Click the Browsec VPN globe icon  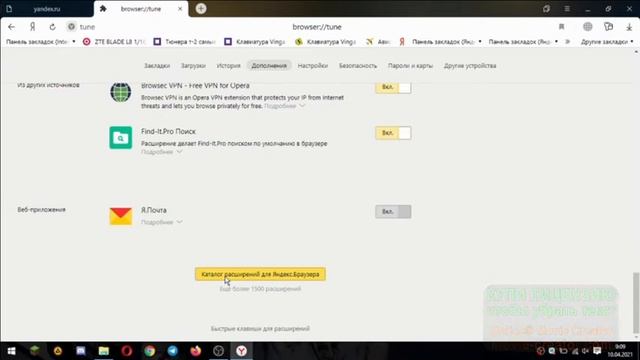tap(120, 92)
